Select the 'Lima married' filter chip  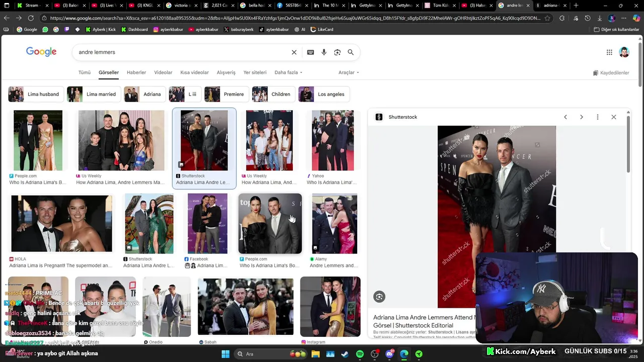click(x=94, y=94)
